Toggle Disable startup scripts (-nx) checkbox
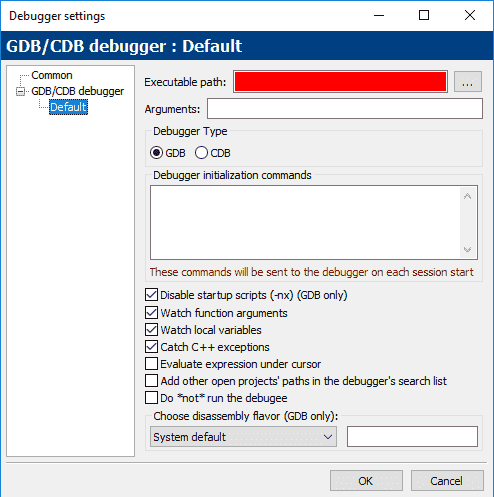Viewport: 494px width, 497px height. [x=152, y=295]
